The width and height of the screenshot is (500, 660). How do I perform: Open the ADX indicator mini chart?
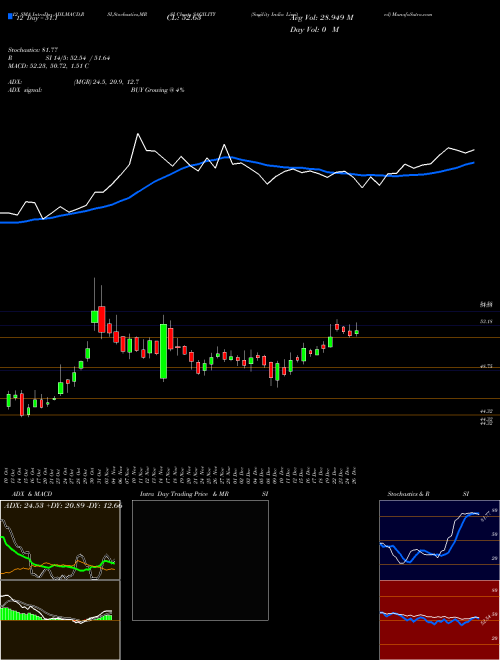click(60, 540)
